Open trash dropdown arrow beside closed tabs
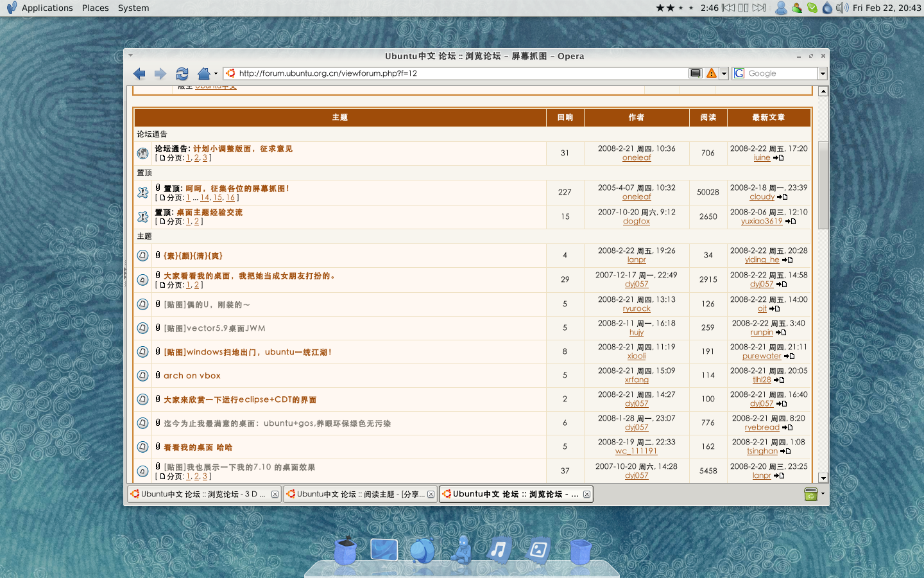The height and width of the screenshot is (578, 924). (x=823, y=494)
